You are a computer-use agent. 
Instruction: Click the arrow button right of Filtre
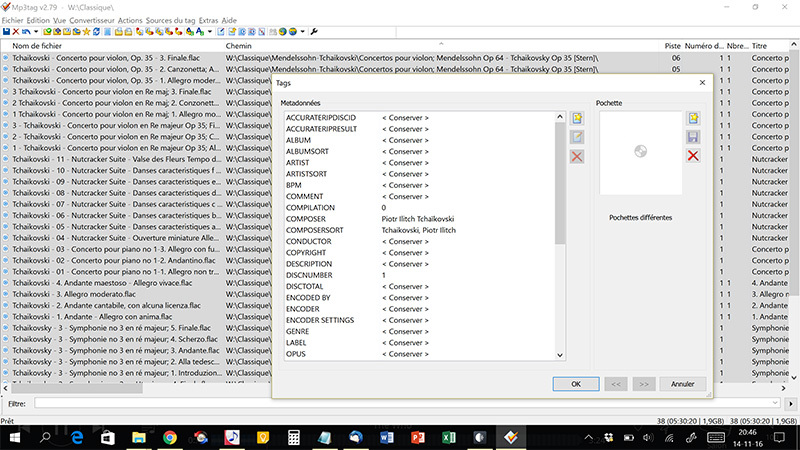[x=791, y=404]
